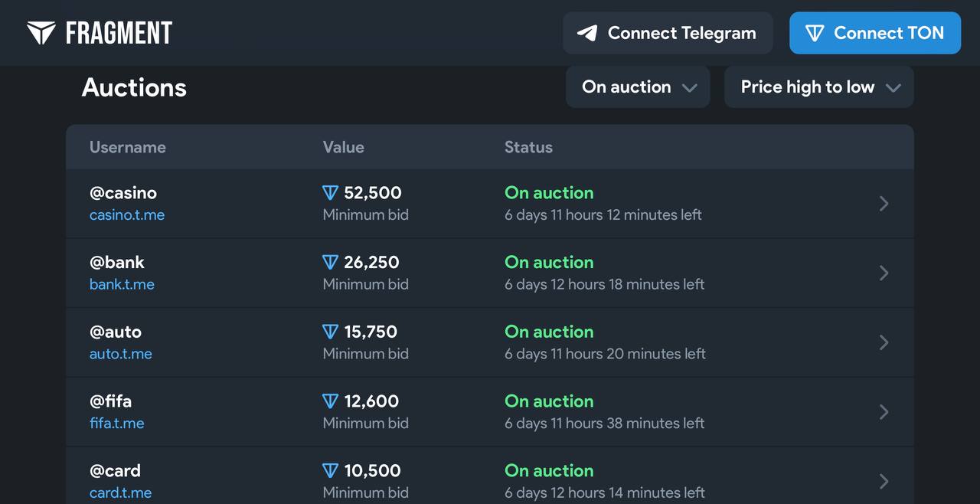Image resolution: width=980 pixels, height=504 pixels.
Task: Open the casino.t.me link
Action: [x=127, y=215]
